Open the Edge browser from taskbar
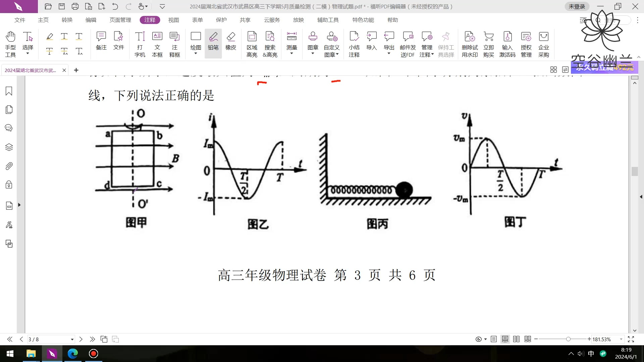 click(x=72, y=354)
